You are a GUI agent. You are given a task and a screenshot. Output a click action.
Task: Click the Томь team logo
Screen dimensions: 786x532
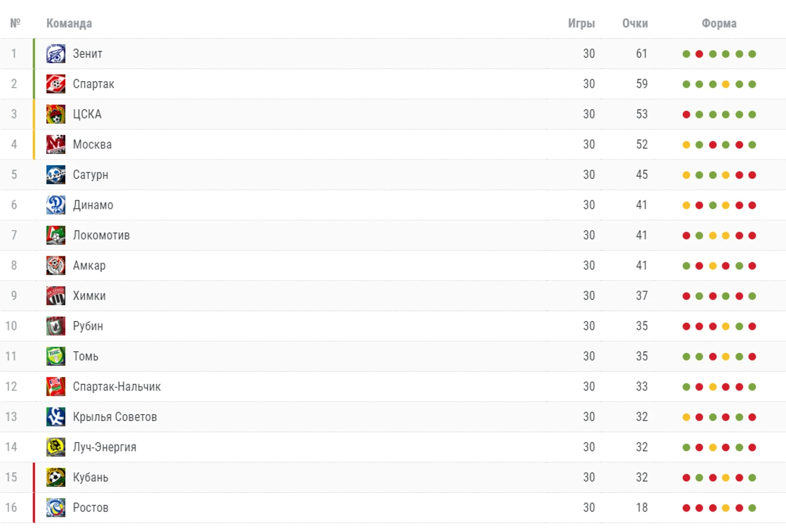point(55,356)
